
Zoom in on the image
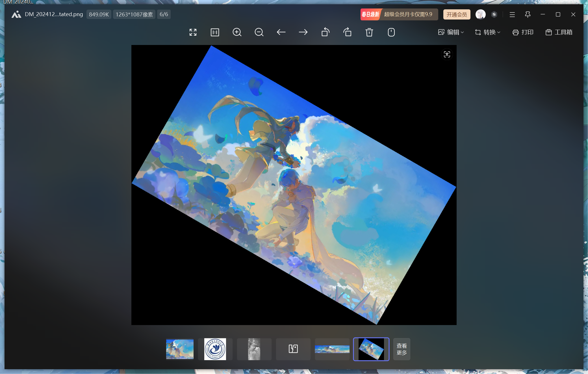(x=237, y=32)
